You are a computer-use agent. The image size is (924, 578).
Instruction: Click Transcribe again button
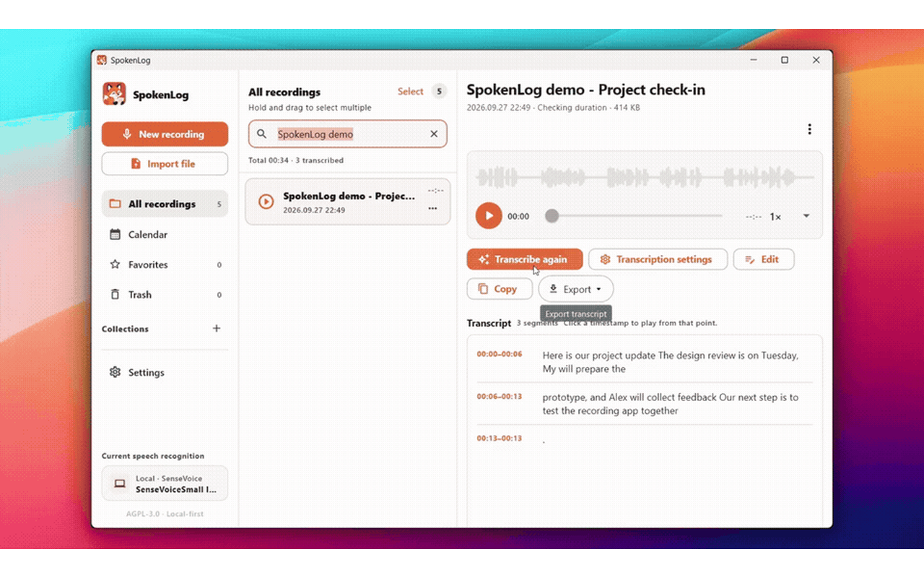click(x=525, y=259)
